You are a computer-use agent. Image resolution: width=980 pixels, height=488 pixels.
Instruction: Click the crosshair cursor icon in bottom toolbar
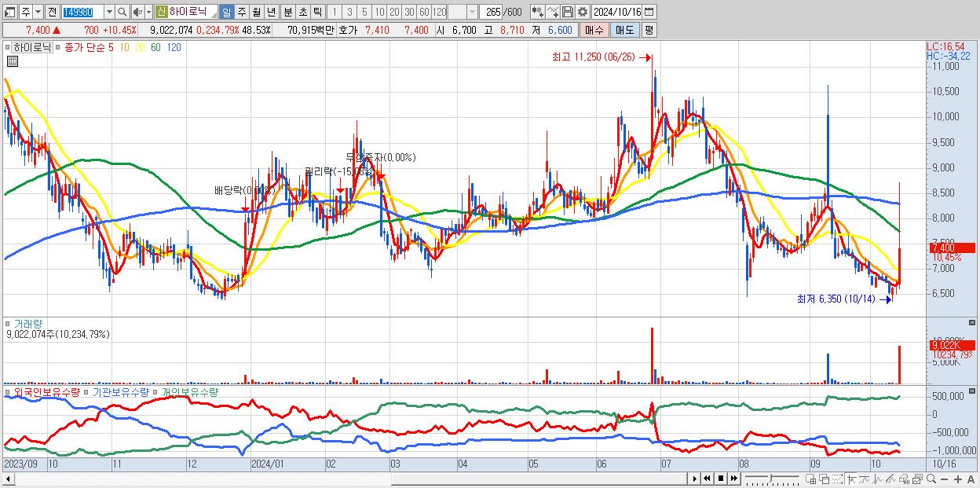851,479
